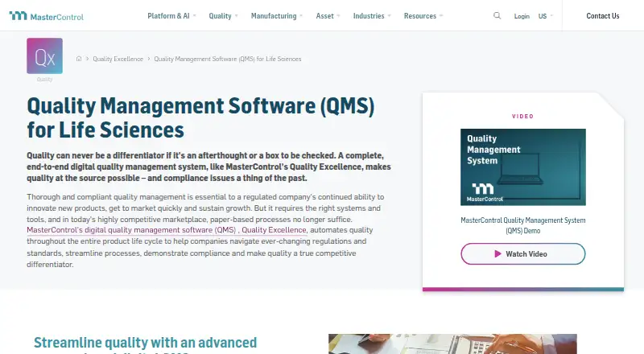Click the Qx Quality product icon

[x=45, y=56]
